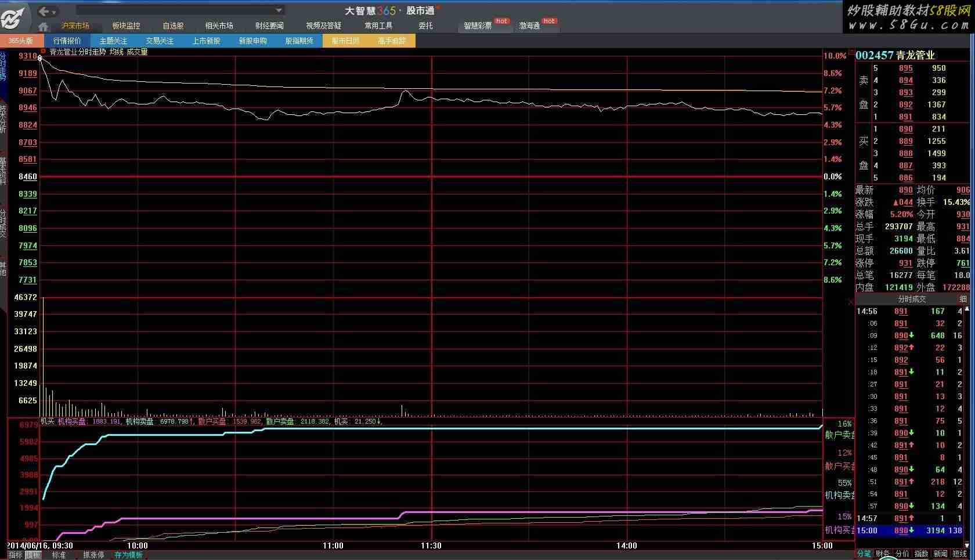The image size is (975, 560).
Task: Select the 14:57 trade row
Action: (909, 518)
